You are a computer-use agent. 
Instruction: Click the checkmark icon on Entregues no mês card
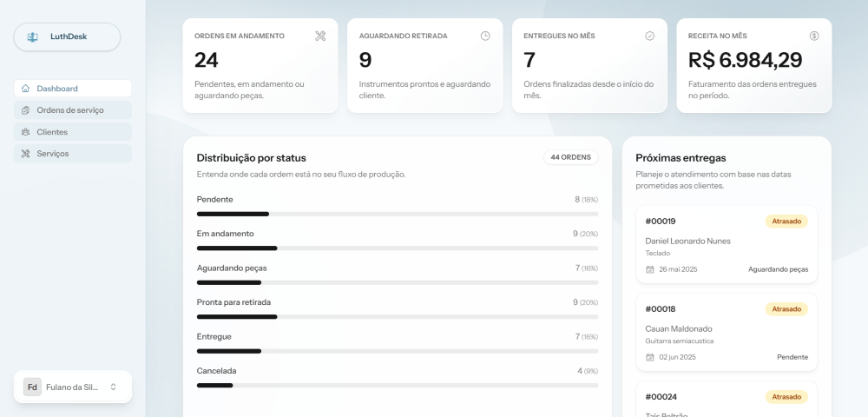coord(650,36)
